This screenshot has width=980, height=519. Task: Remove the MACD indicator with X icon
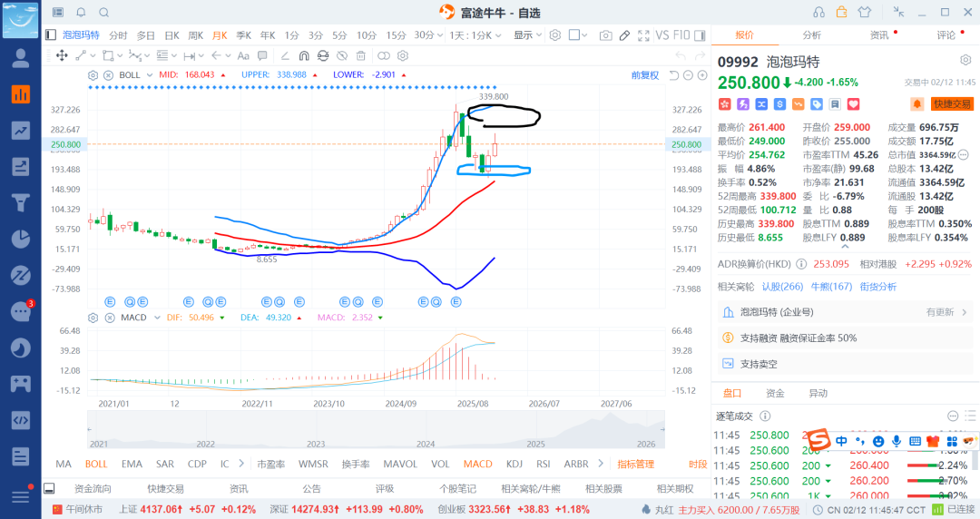(x=110, y=318)
